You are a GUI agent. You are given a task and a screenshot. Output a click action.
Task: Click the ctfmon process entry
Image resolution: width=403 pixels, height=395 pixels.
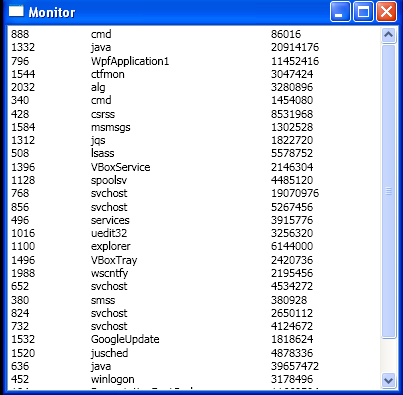pyautogui.click(x=108, y=74)
